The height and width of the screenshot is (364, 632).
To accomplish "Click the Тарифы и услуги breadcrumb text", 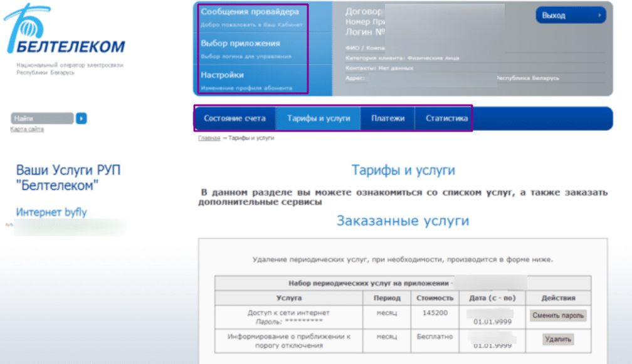I will (251, 138).
